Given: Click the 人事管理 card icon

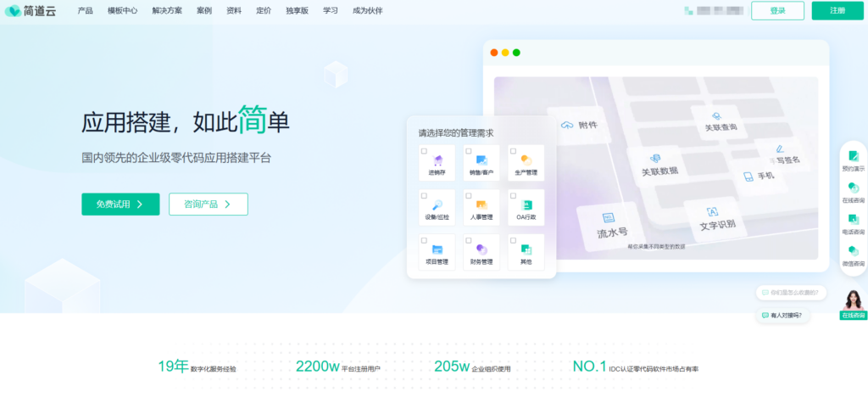Looking at the screenshot, I should [481, 205].
